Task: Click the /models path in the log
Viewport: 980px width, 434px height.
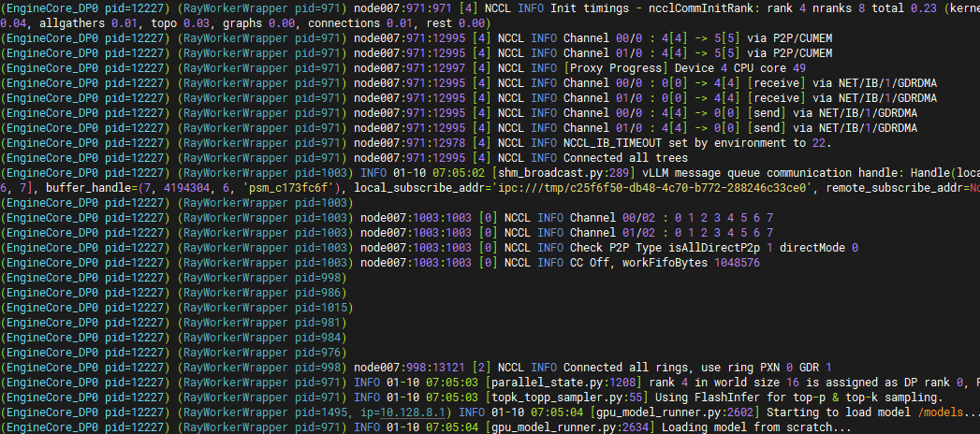Action: (948, 412)
